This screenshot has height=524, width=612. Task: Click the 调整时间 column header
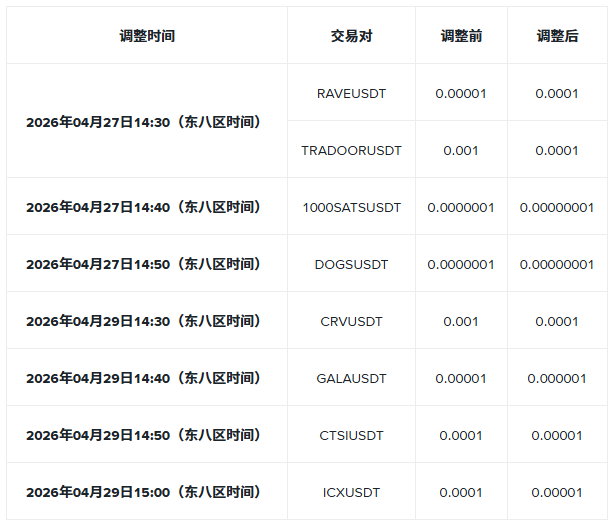coord(147,36)
